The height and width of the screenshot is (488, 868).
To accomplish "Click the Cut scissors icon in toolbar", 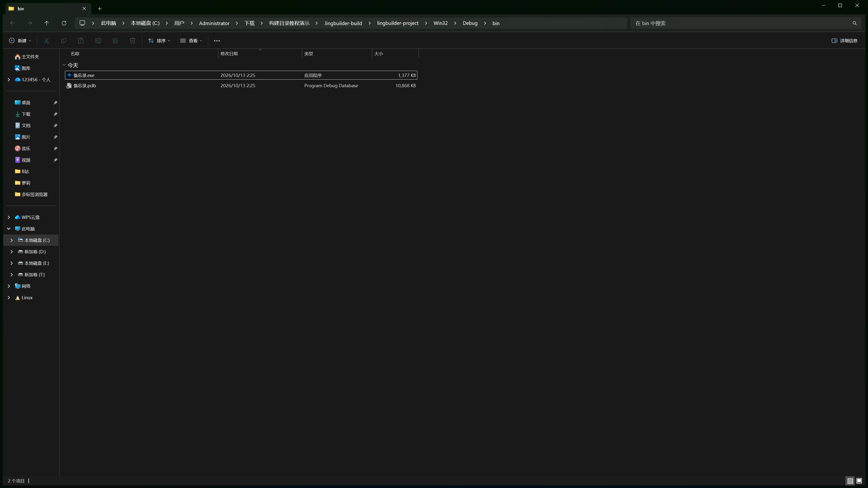I will 46,41.
